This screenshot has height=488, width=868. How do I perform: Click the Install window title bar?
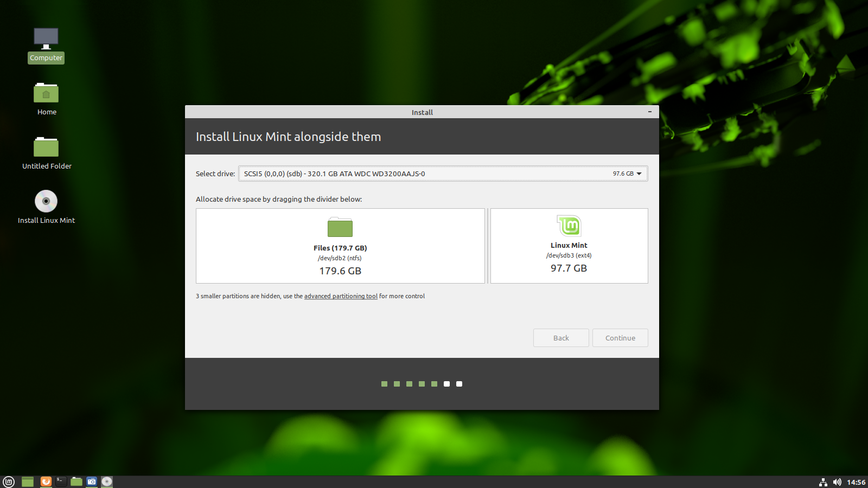(x=422, y=112)
